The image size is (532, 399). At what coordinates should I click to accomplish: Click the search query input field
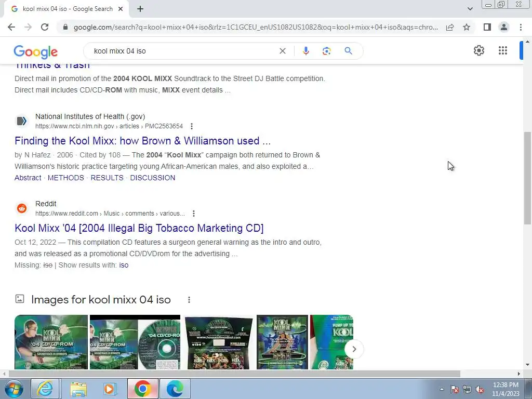[183, 51]
